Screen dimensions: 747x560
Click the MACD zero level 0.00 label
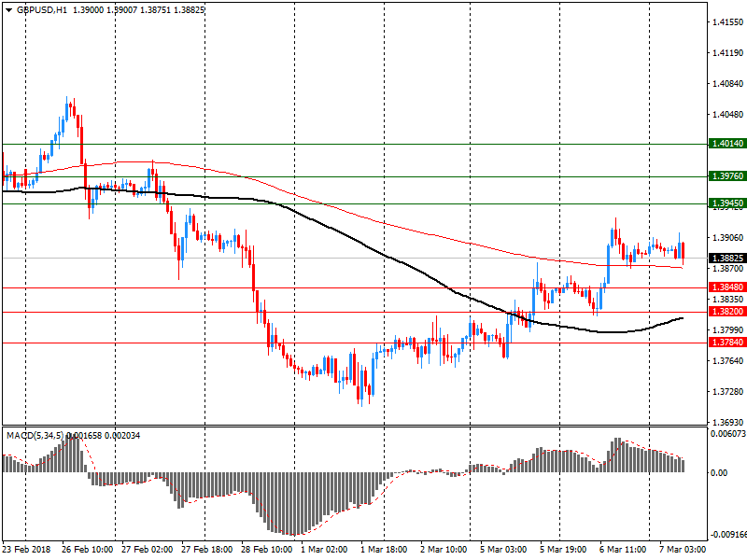pyautogui.click(x=718, y=472)
